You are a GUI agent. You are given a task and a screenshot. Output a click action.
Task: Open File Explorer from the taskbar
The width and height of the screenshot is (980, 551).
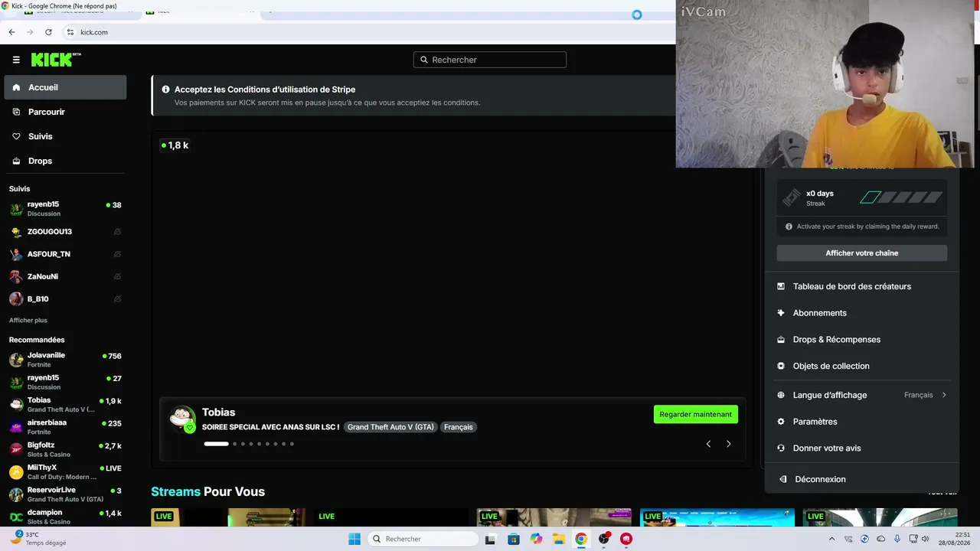point(559,539)
